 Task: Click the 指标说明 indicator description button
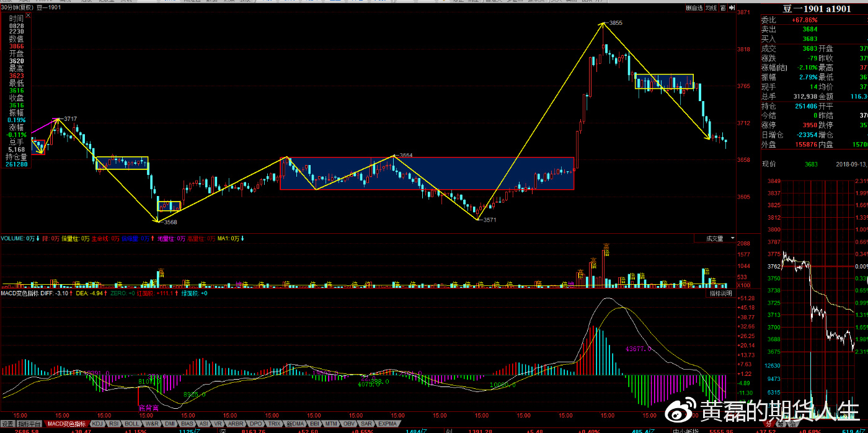pos(720,293)
